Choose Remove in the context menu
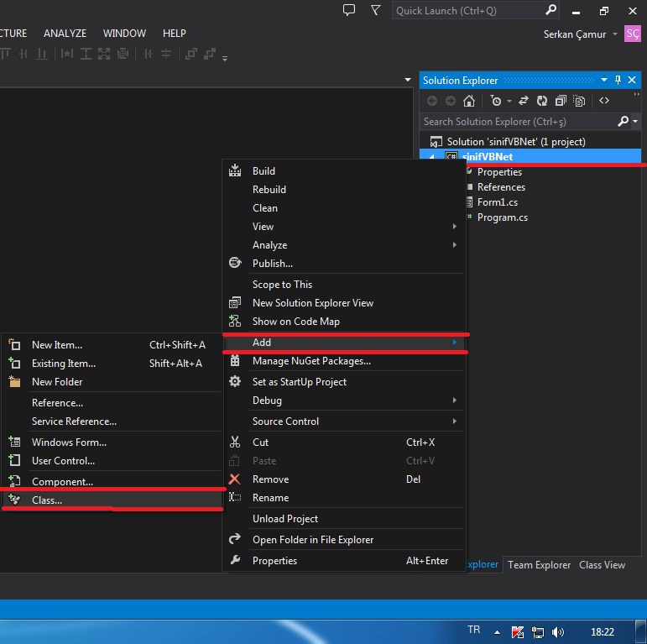The height and width of the screenshot is (644, 647). tap(345, 479)
